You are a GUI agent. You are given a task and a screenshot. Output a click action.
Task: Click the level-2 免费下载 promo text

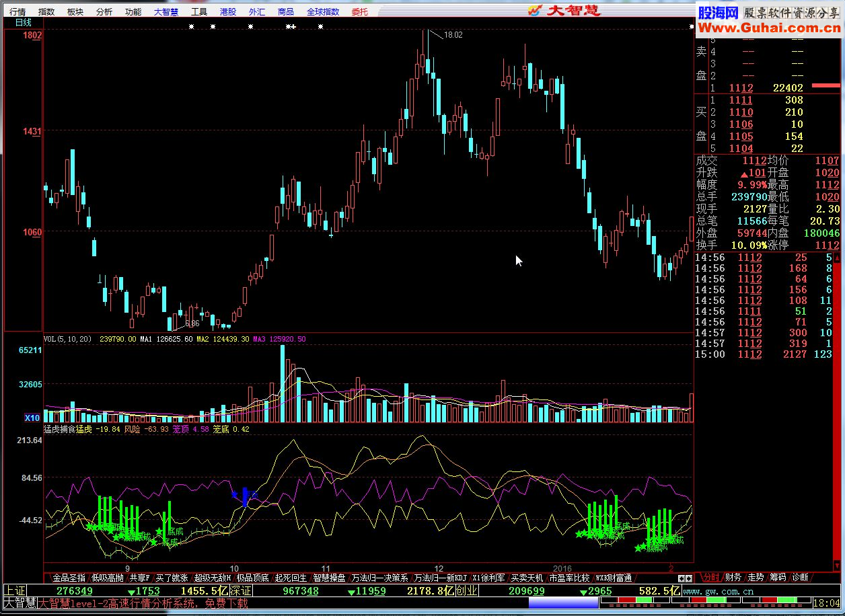coord(143,604)
